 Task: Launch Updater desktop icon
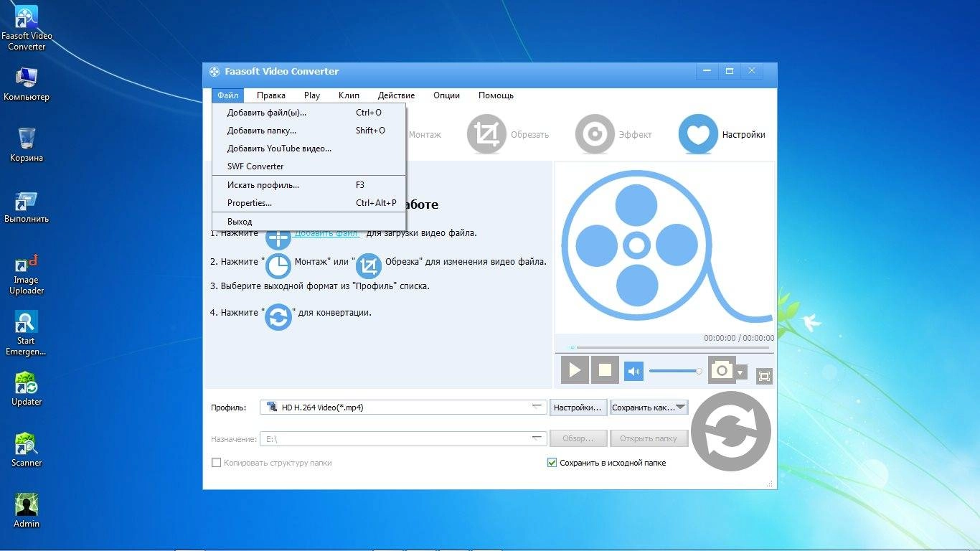point(27,389)
